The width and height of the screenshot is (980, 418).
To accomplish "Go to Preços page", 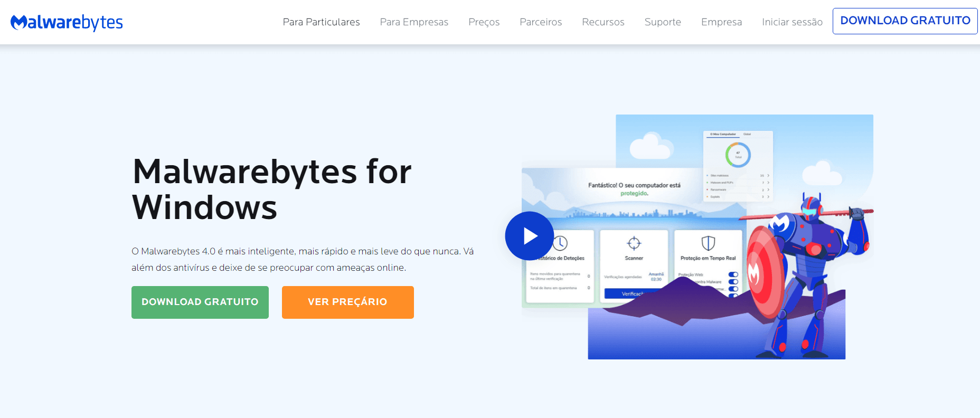I will coord(484,22).
